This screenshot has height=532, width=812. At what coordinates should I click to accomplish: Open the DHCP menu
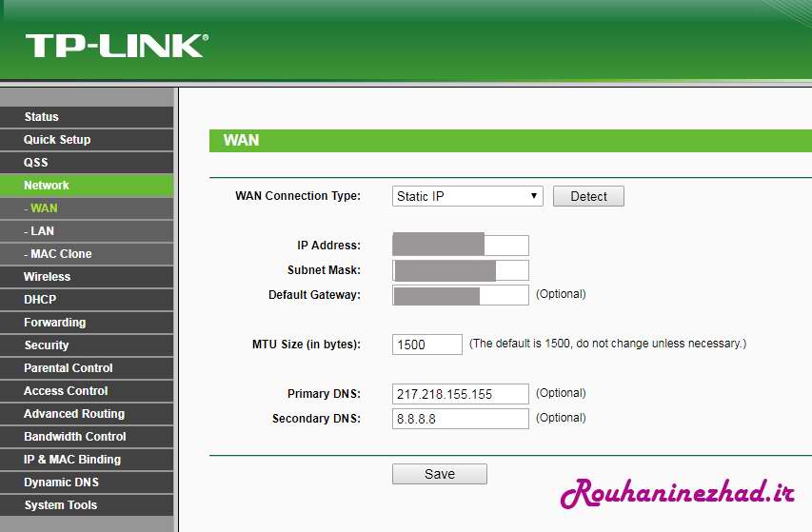click(87, 299)
